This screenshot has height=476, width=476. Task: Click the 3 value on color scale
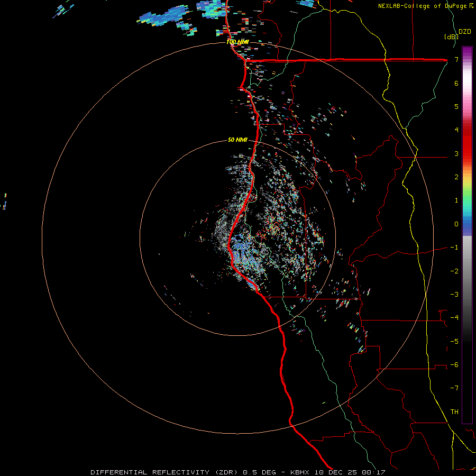(x=456, y=153)
